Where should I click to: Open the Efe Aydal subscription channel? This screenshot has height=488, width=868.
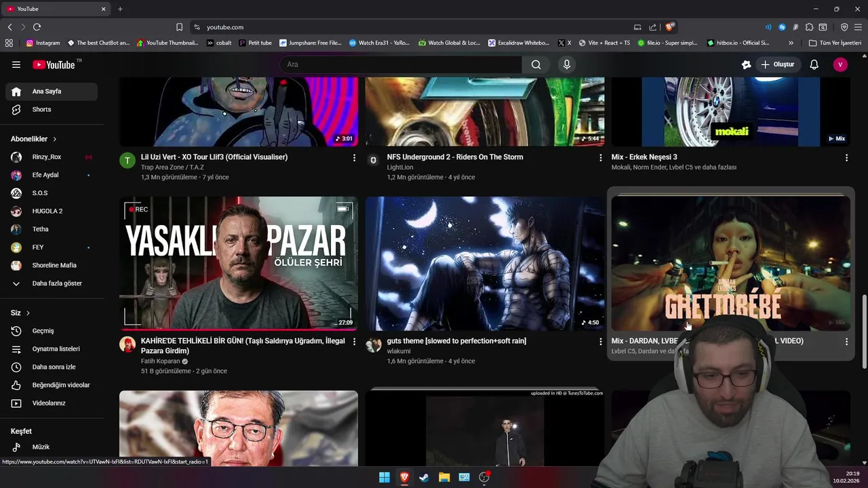pos(51,175)
